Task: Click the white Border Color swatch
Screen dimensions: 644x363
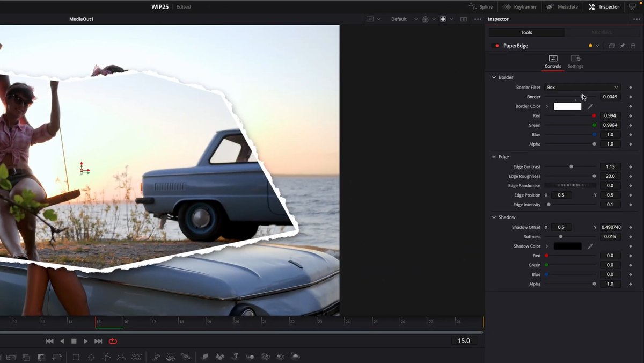Action: click(568, 106)
